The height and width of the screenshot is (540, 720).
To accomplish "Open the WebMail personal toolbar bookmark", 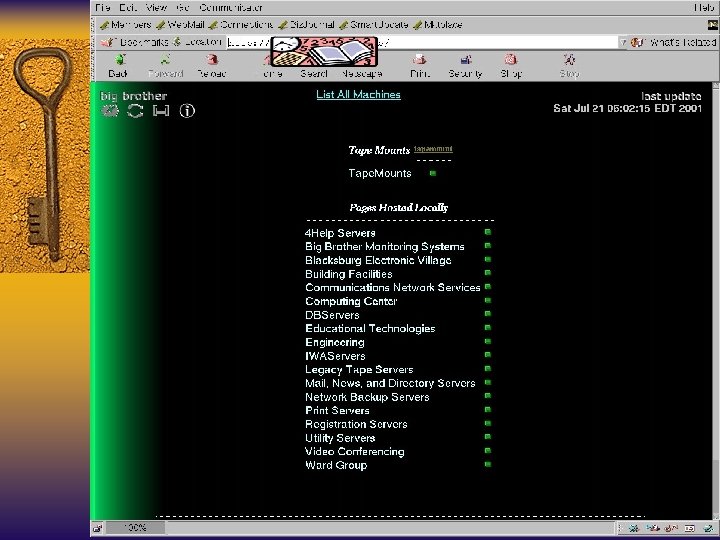I will click(180, 25).
